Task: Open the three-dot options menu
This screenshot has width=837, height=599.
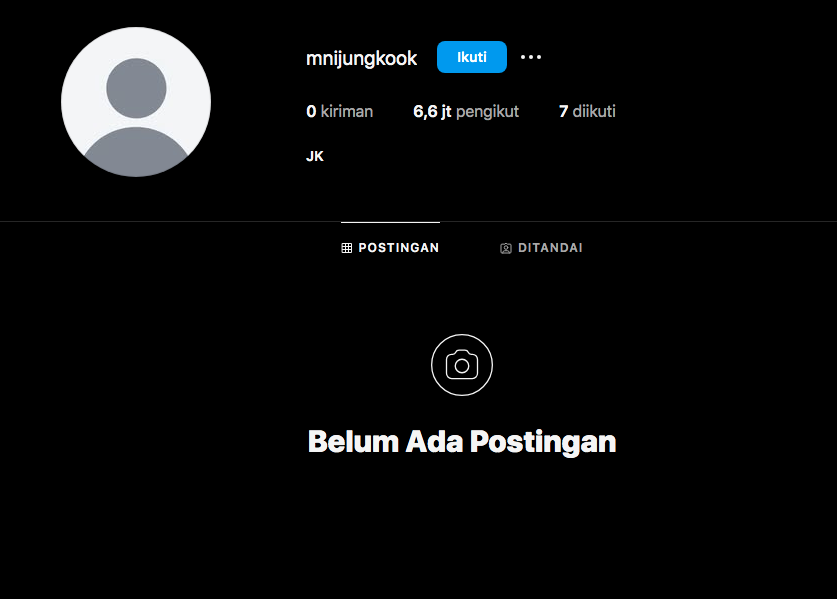Action: 531,57
